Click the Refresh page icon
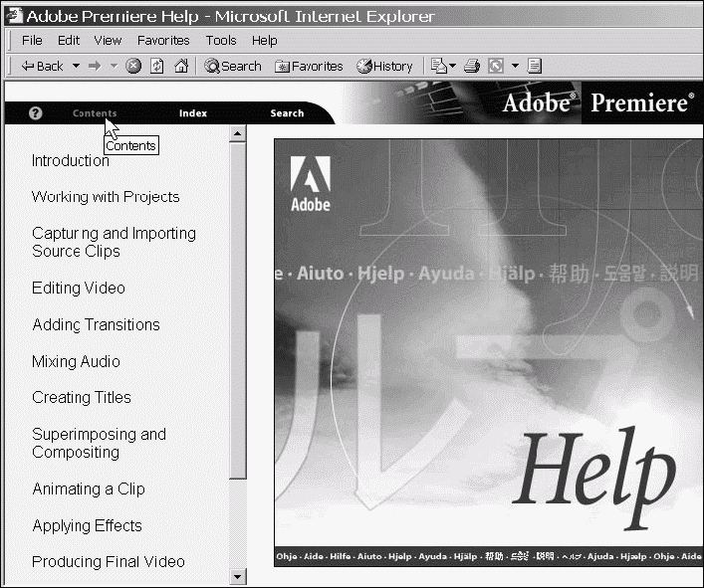 157,67
